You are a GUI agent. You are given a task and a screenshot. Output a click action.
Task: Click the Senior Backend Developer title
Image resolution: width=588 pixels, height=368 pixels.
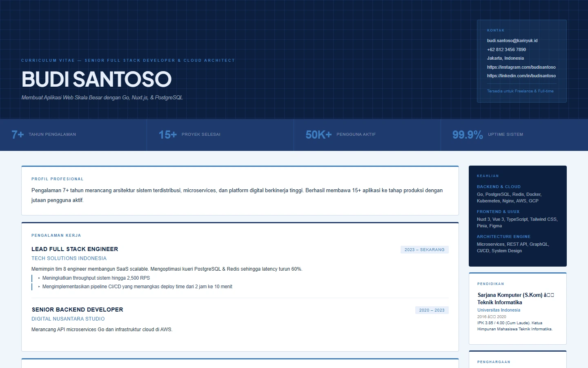click(x=77, y=310)
